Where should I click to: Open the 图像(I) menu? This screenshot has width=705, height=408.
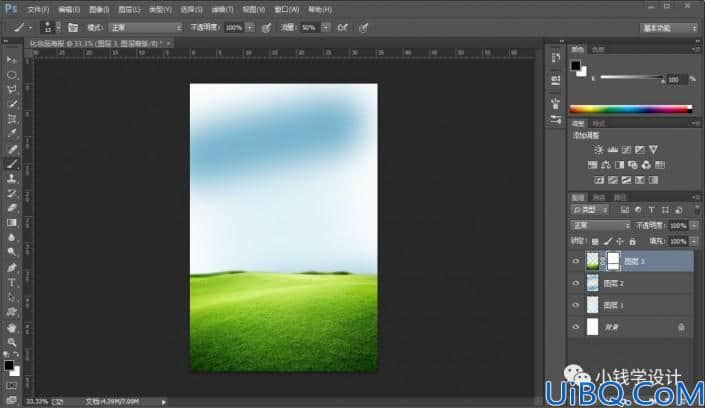point(99,9)
